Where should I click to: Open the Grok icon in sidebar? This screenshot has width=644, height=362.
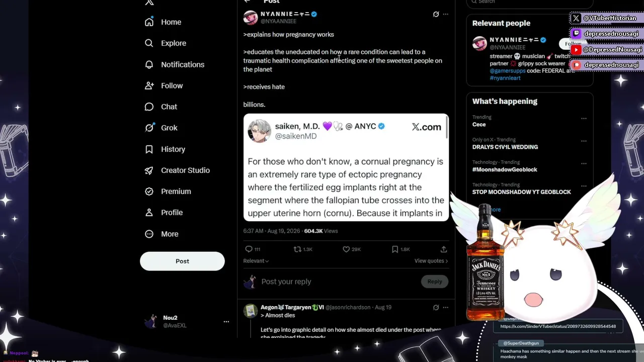pos(149,128)
